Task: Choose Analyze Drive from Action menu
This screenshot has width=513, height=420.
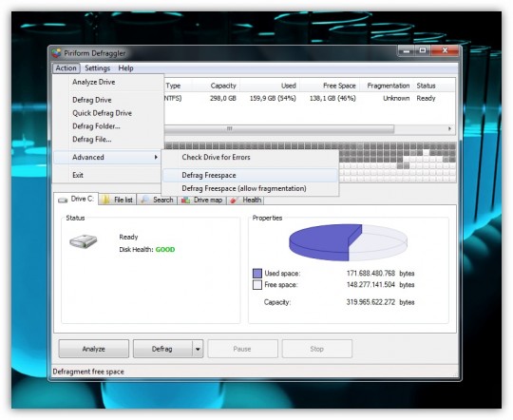Action: coord(108,82)
